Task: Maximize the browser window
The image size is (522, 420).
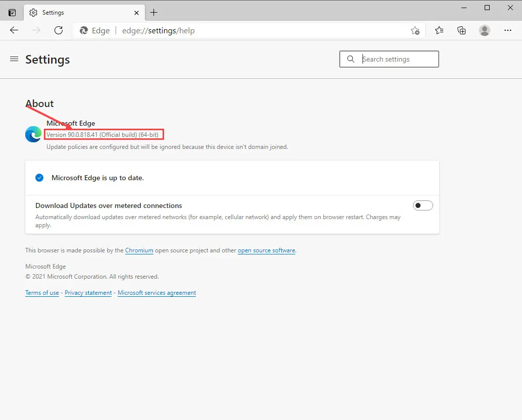Action: (487, 8)
